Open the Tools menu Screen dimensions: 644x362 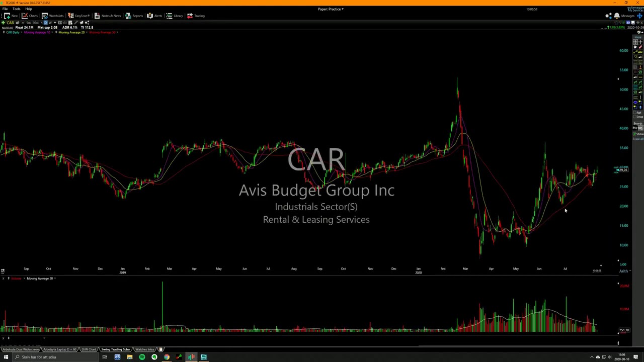[17, 9]
